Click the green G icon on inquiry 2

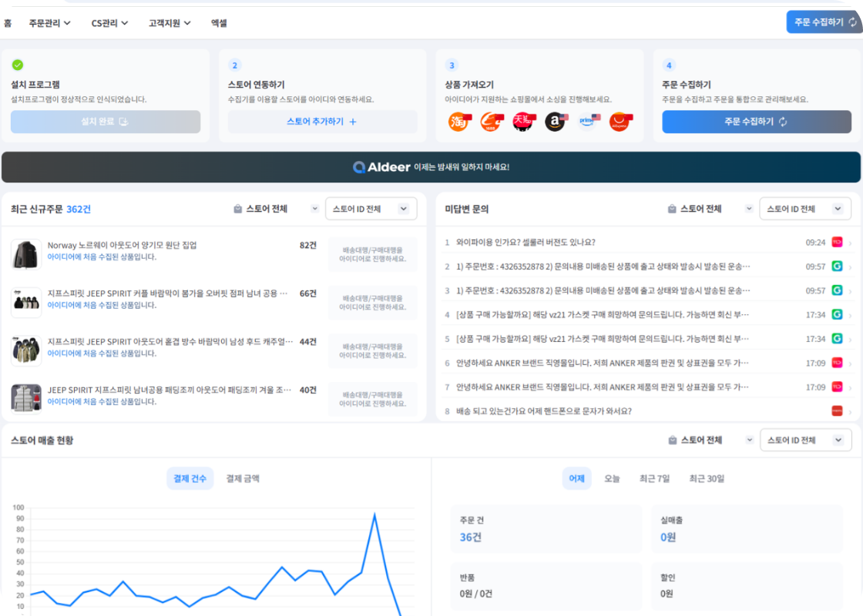click(x=837, y=266)
